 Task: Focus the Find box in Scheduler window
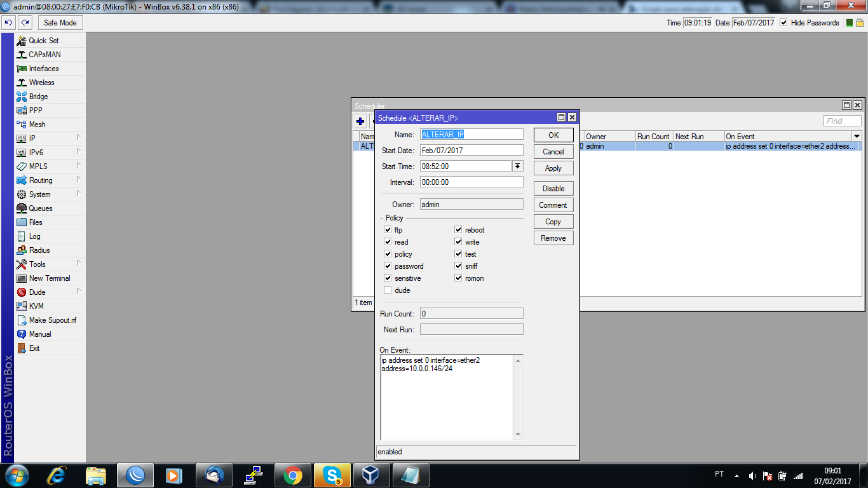coord(843,121)
